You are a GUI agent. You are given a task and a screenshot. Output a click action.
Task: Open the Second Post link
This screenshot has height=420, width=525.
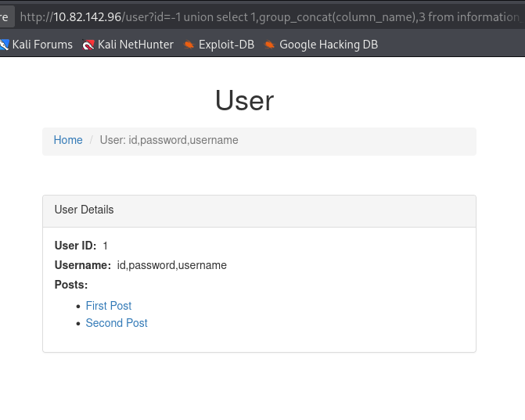pos(117,323)
